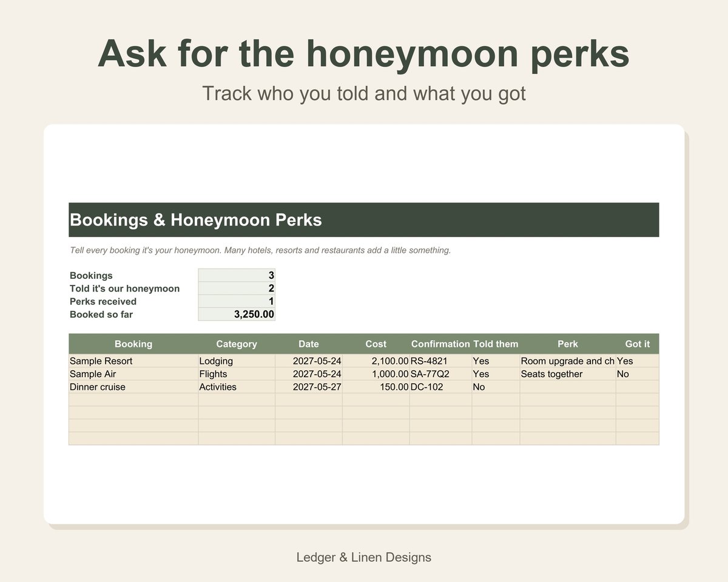Click the 'Booked so far' label
The image size is (728, 582).
pyautogui.click(x=101, y=314)
